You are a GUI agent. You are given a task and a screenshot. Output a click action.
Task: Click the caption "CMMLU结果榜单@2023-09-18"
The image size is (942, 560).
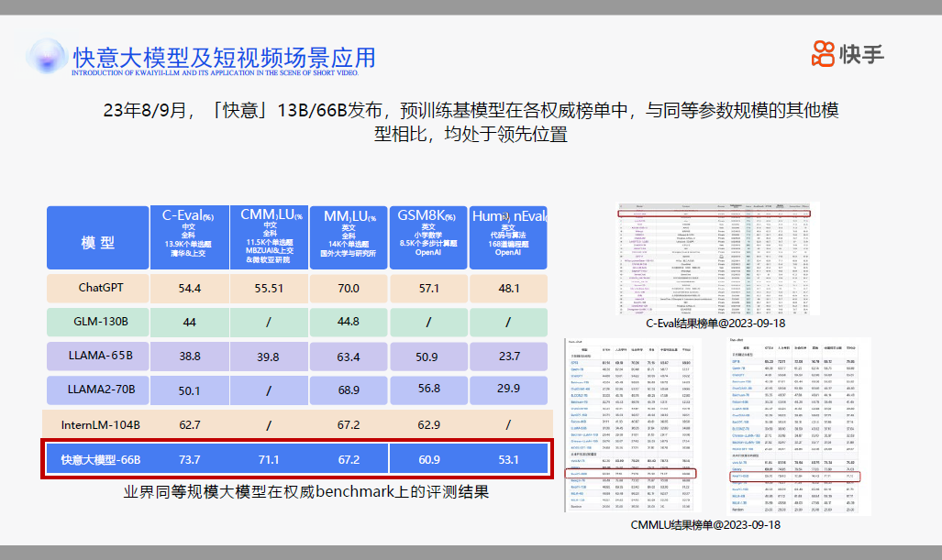pyautogui.click(x=705, y=525)
